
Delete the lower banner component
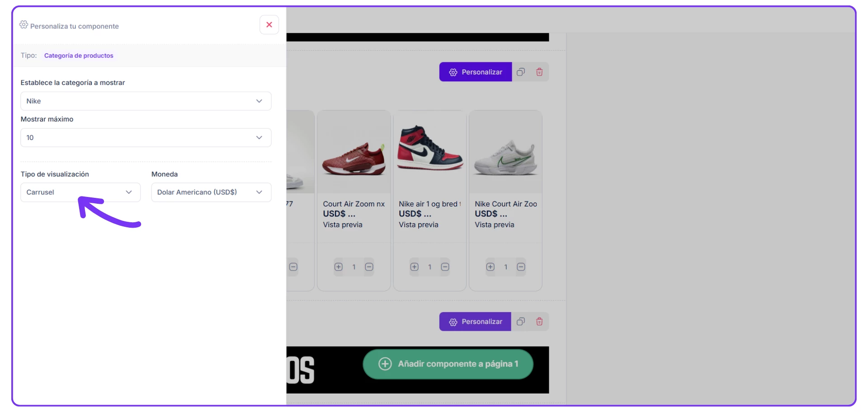coord(539,322)
